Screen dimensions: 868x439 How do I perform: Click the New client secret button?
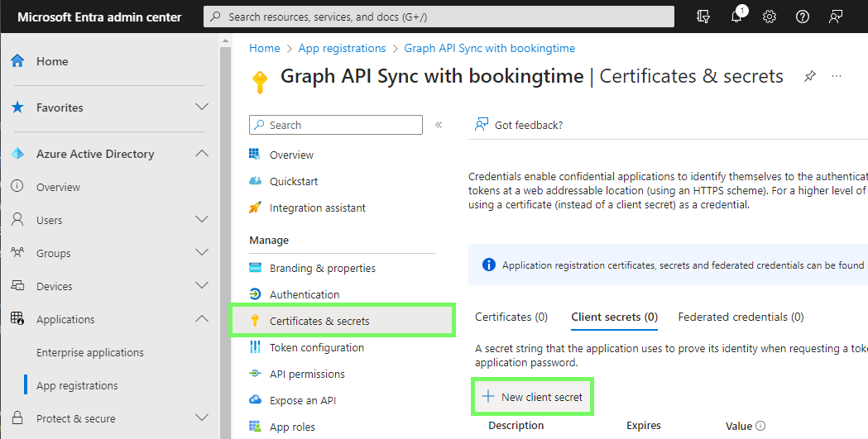tap(532, 397)
